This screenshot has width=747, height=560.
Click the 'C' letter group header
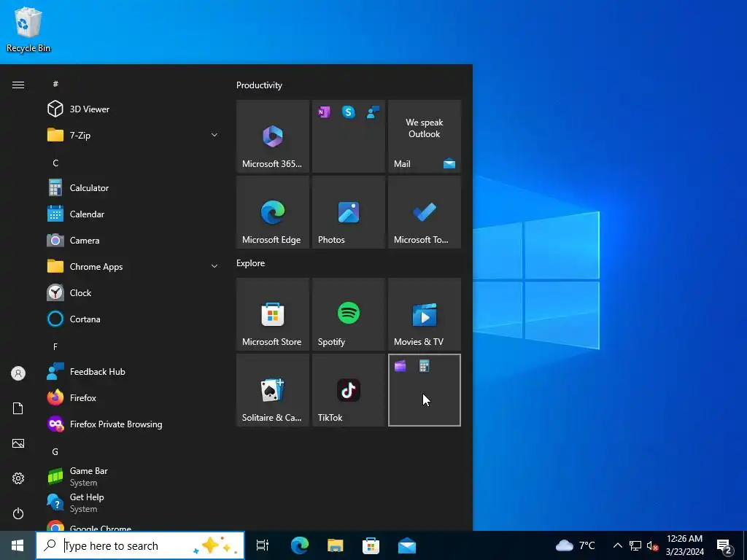pyautogui.click(x=55, y=163)
